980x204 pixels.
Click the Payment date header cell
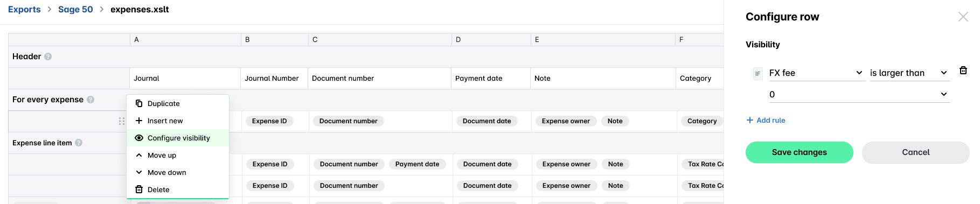pos(491,78)
